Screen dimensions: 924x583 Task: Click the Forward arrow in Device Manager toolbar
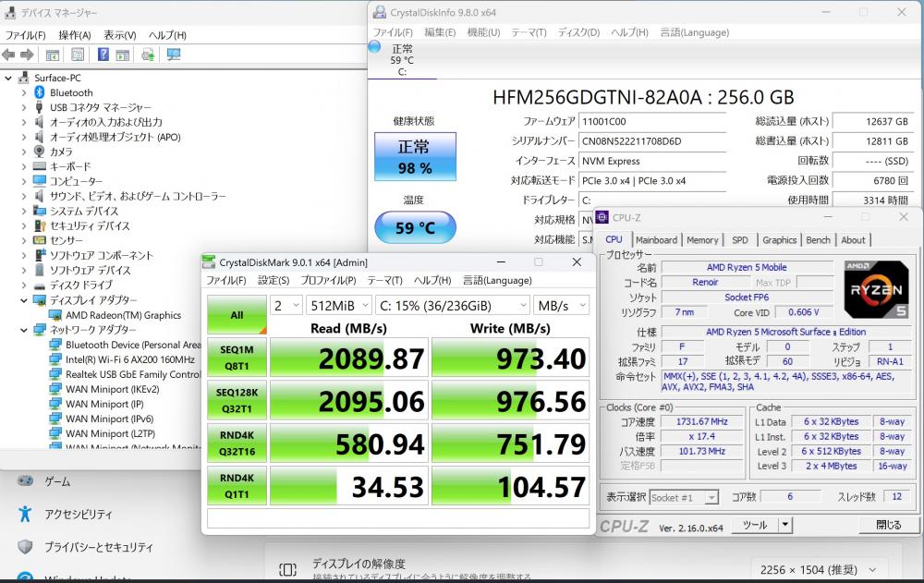(27, 55)
